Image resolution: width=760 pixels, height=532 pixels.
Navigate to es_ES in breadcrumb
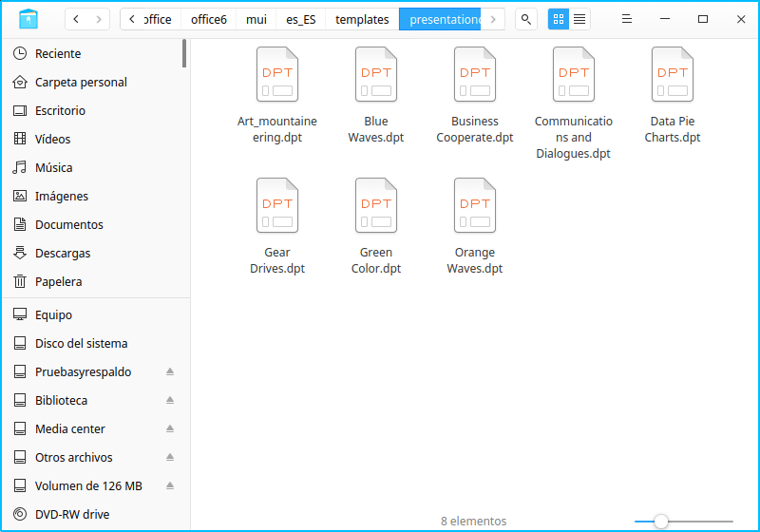300,19
